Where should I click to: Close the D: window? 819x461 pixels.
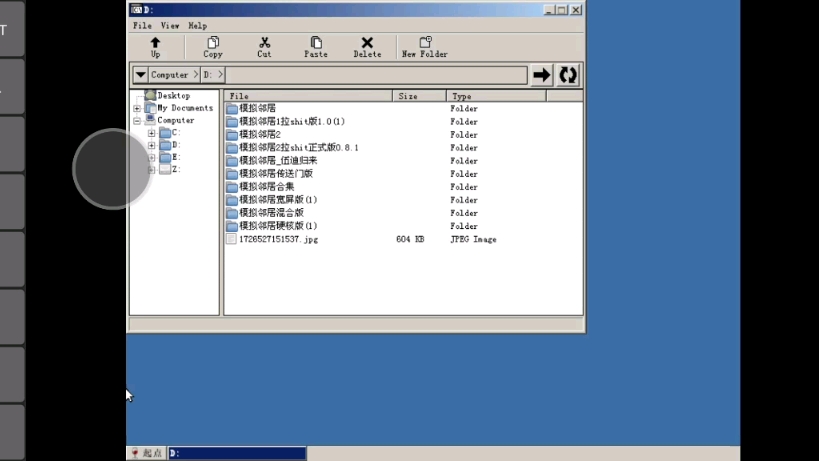click(x=576, y=9)
